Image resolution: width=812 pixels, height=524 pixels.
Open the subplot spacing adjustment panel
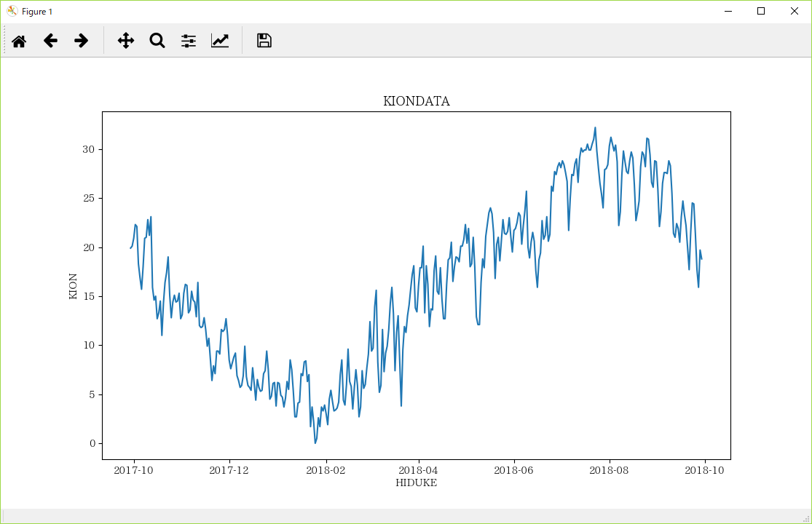pos(188,41)
